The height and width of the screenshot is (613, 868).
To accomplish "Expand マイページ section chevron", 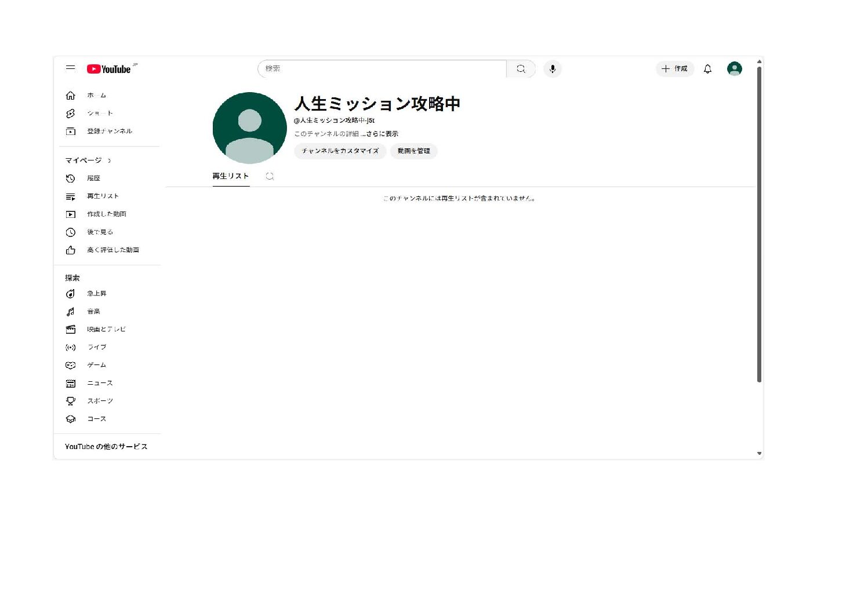I will coord(110,160).
